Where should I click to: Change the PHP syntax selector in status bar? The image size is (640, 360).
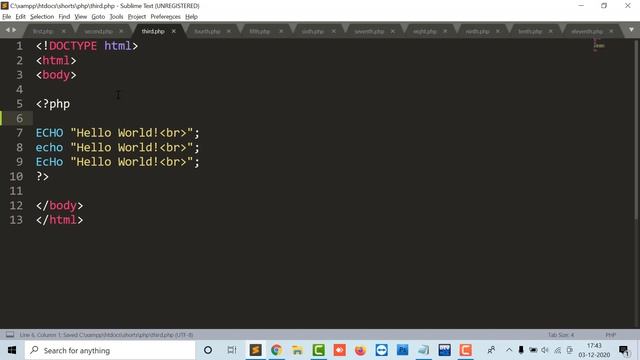611,335
